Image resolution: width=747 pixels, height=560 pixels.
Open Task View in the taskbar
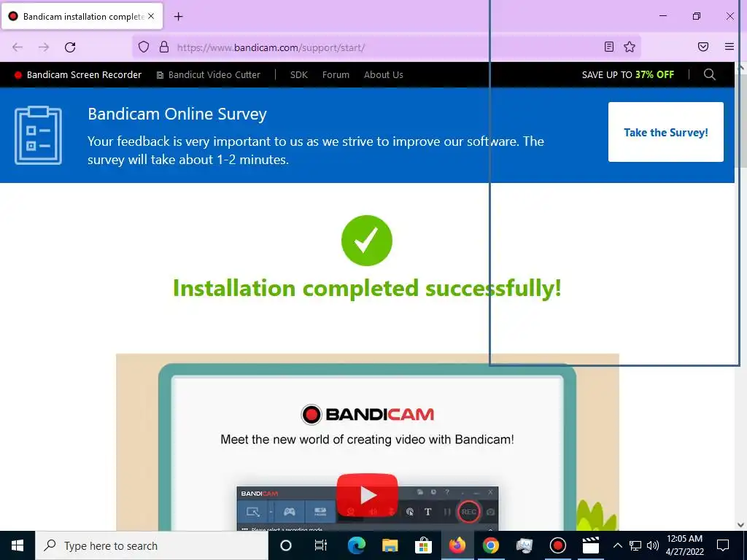pos(321,545)
